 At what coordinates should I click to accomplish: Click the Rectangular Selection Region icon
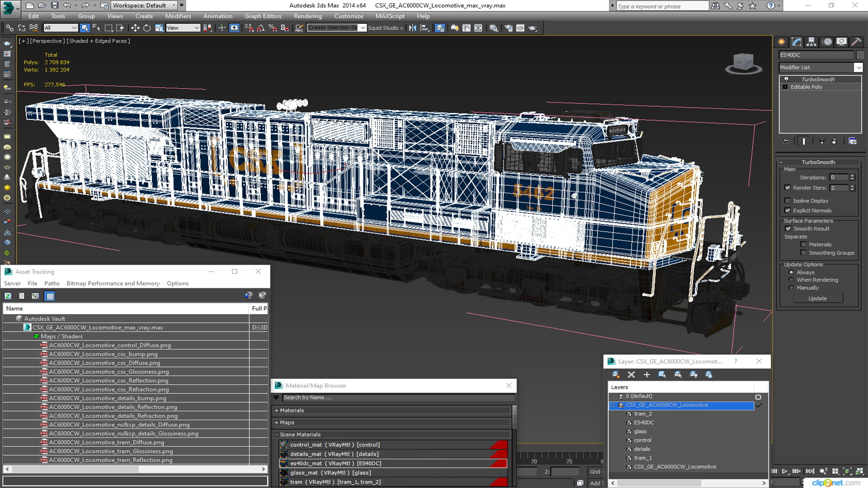pos(108,28)
